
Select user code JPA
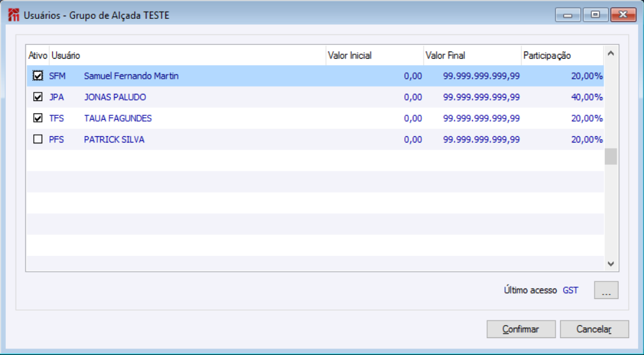coord(57,97)
